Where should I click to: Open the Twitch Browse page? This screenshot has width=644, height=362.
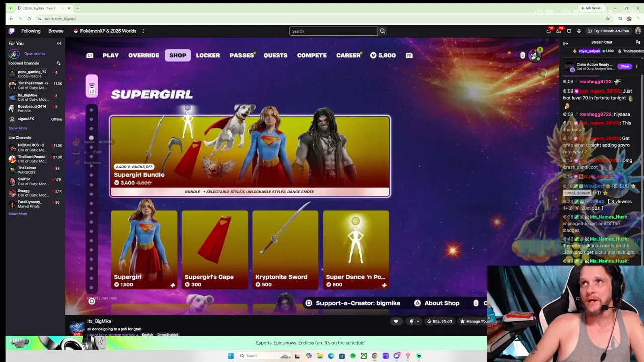56,31
